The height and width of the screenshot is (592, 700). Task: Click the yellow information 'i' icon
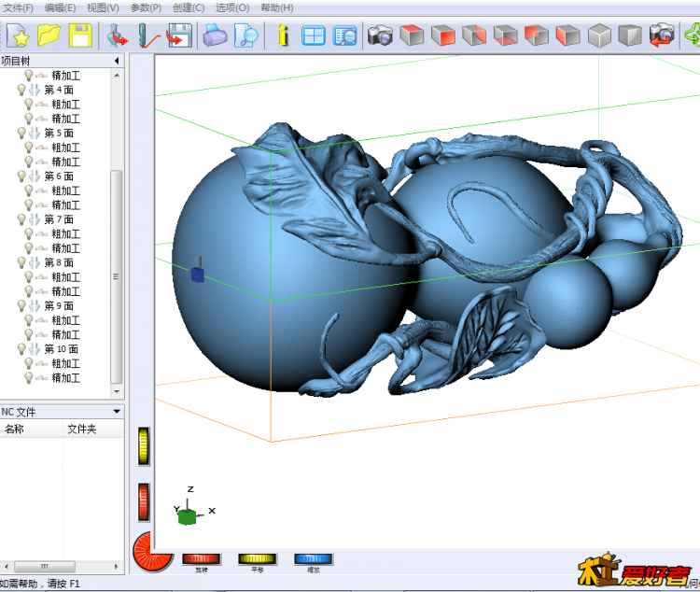283,35
